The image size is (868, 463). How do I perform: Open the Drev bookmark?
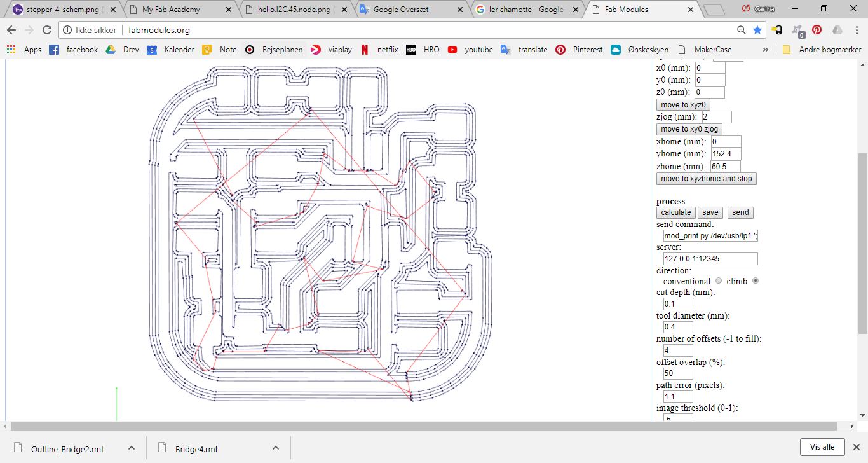coord(122,50)
